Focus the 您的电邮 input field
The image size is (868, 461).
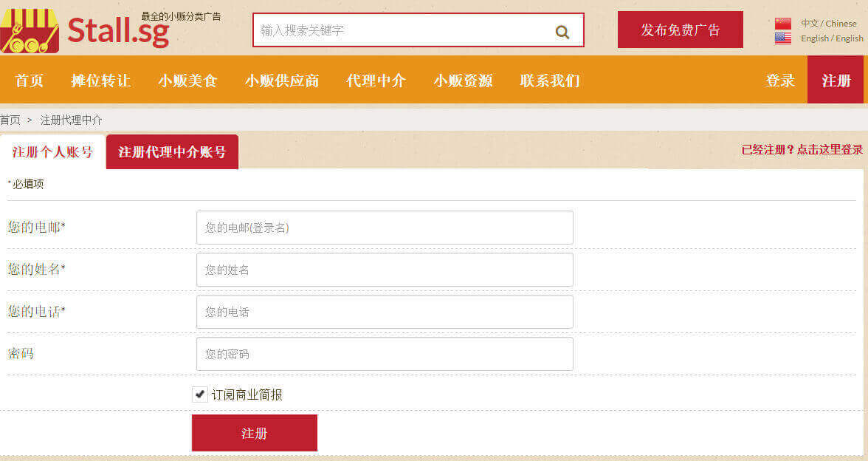click(x=385, y=228)
